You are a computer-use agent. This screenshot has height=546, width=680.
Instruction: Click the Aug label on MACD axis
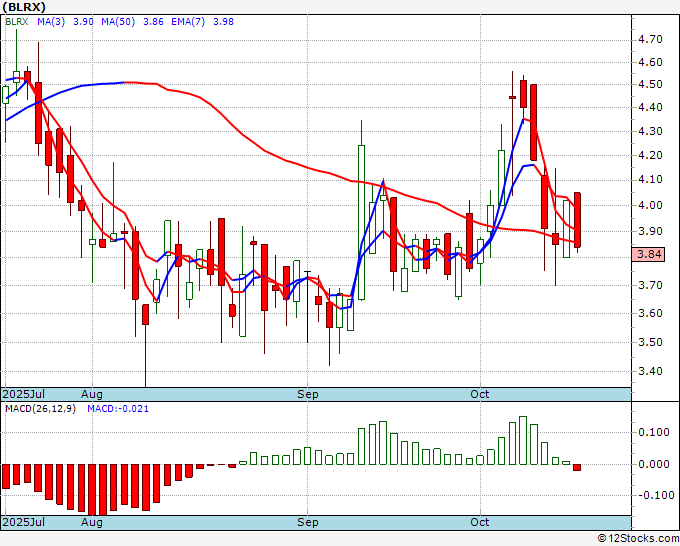point(92,522)
